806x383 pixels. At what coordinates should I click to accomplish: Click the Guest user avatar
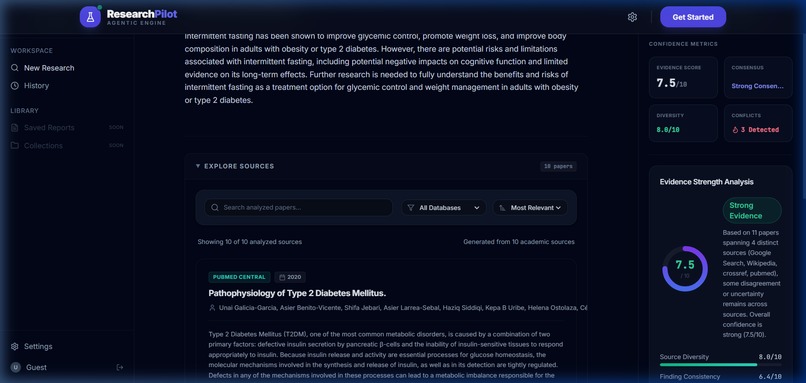pyautogui.click(x=16, y=368)
